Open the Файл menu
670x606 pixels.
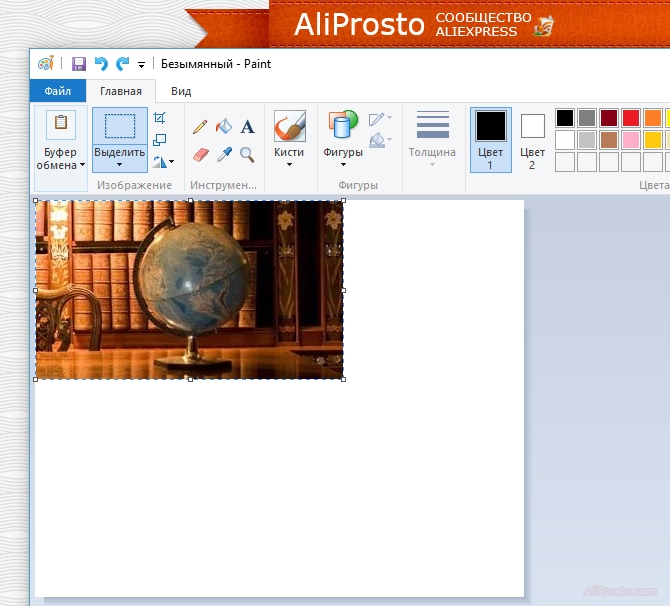click(58, 91)
